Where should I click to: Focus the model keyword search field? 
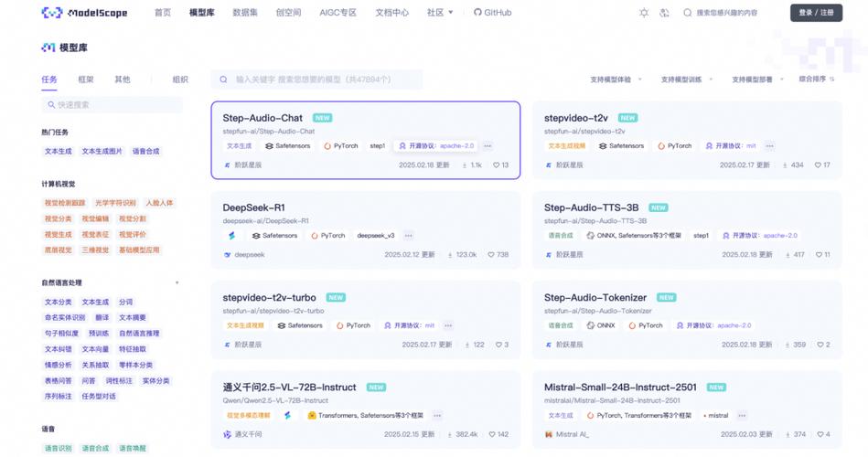[316, 80]
